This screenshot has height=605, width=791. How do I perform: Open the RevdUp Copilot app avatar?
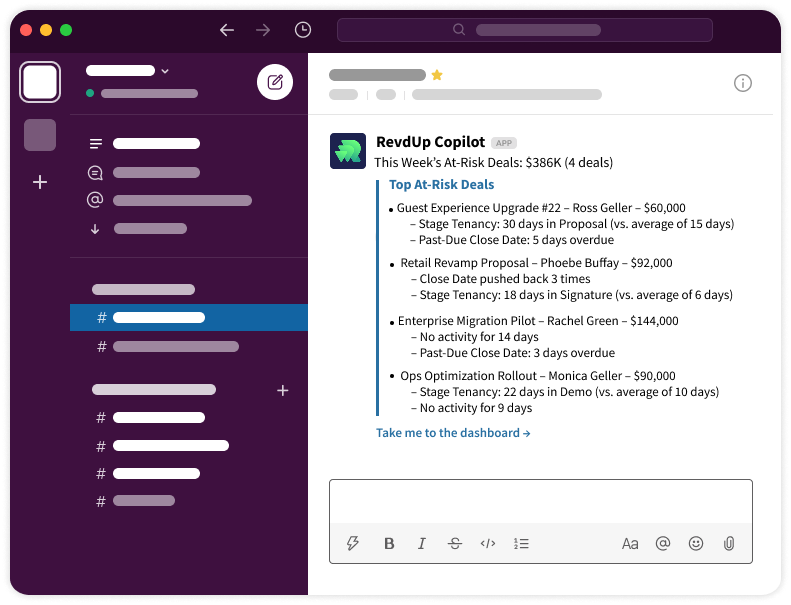tap(348, 151)
